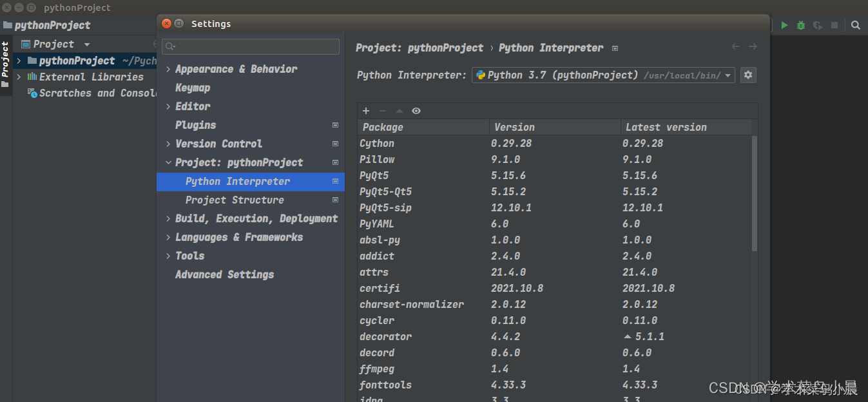Click the plus icon to install a package

click(366, 111)
